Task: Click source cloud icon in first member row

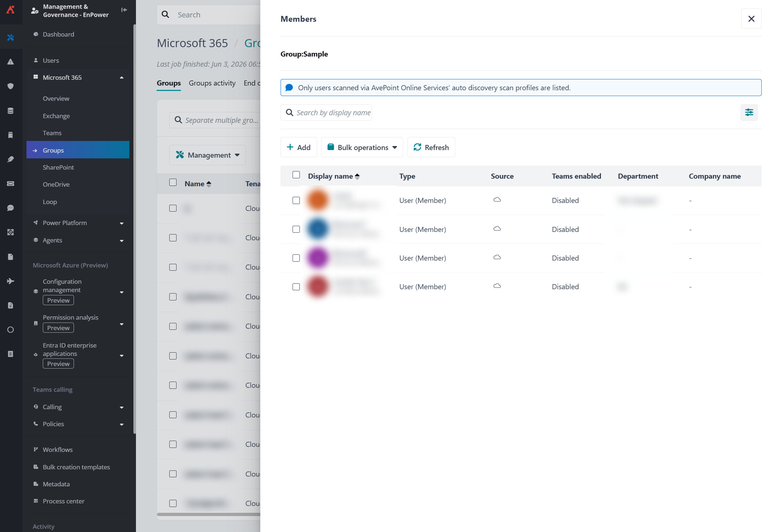Action: pyautogui.click(x=497, y=200)
